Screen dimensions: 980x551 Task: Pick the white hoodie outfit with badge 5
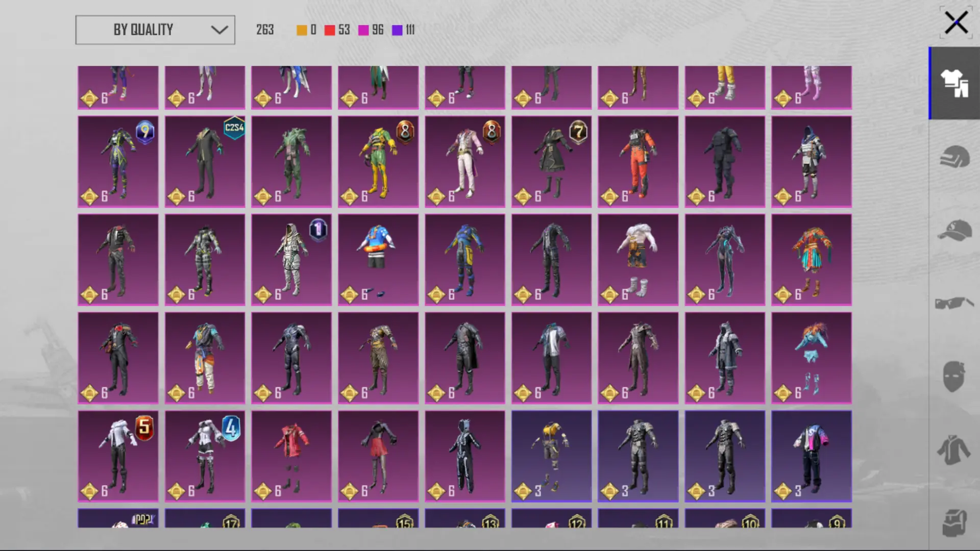(x=118, y=457)
